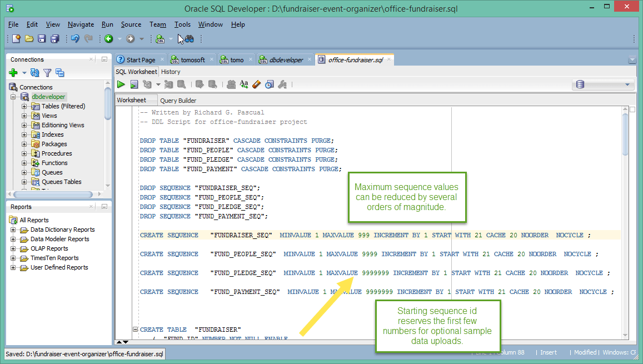Navigate back with the green arrow icon
This screenshot has width=643, height=364.
(x=109, y=38)
